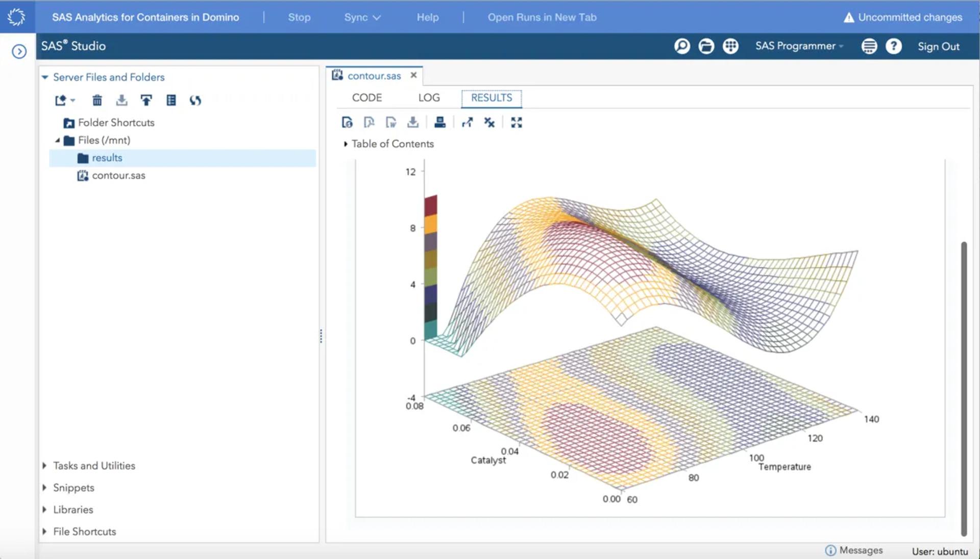Click the properties icon in the file panel

171,100
